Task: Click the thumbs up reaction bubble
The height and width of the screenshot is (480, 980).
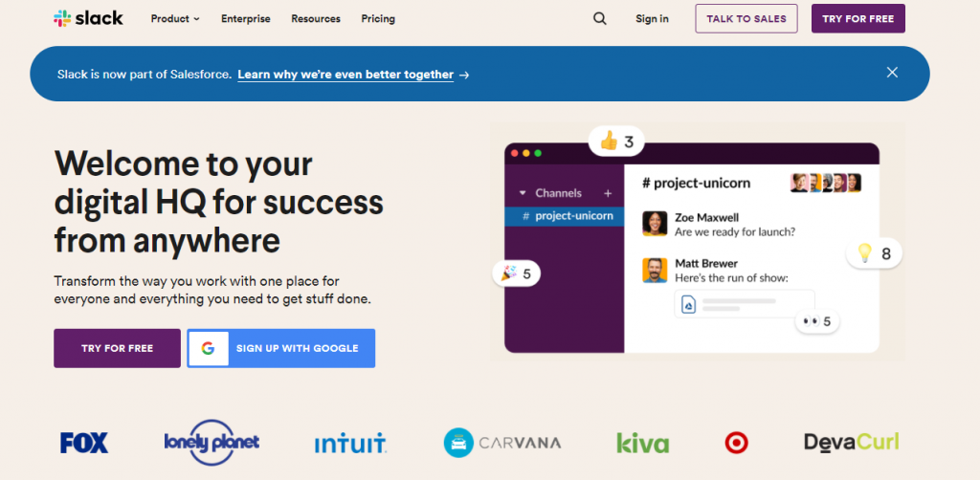Action: pyautogui.click(x=616, y=142)
